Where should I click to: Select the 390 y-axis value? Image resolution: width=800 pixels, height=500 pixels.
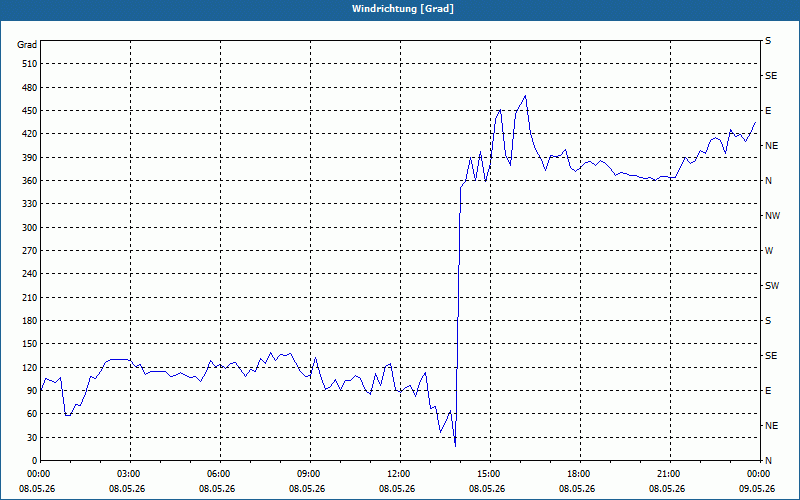(30, 158)
